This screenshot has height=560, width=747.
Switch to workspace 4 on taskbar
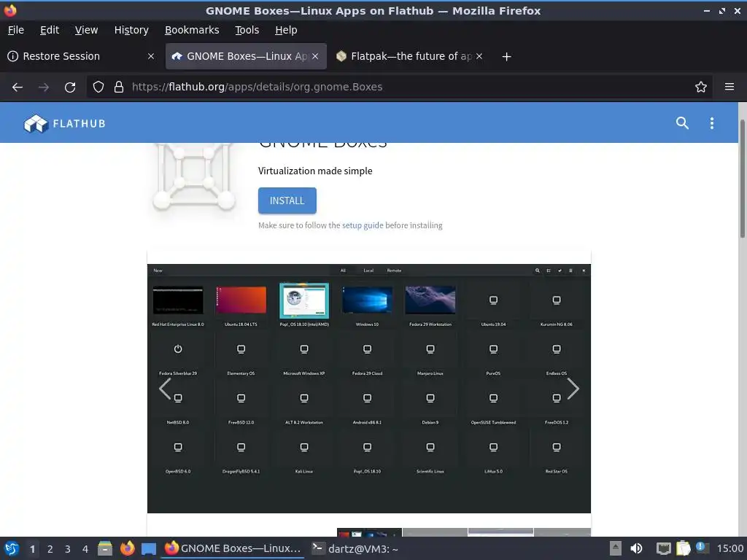85,549
